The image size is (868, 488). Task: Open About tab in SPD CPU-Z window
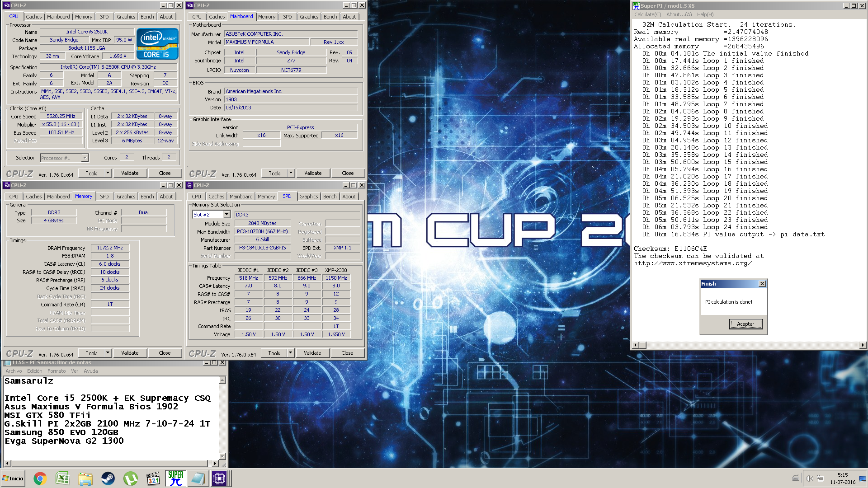click(349, 197)
